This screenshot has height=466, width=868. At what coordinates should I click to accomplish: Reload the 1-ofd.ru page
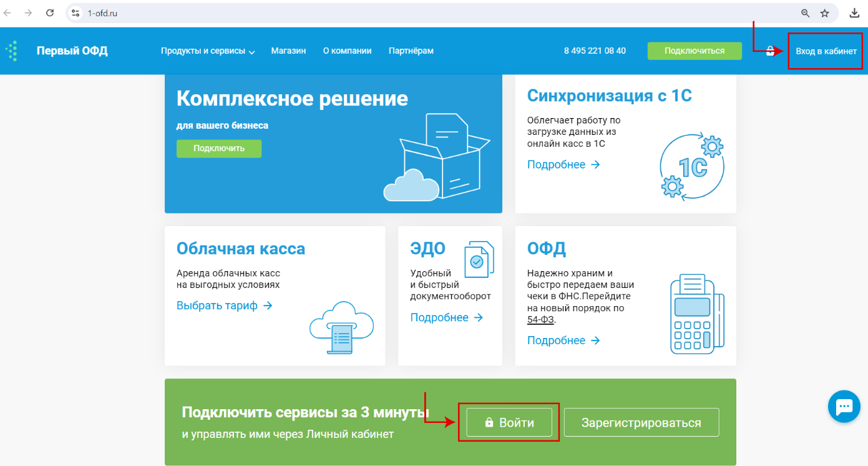tap(49, 12)
